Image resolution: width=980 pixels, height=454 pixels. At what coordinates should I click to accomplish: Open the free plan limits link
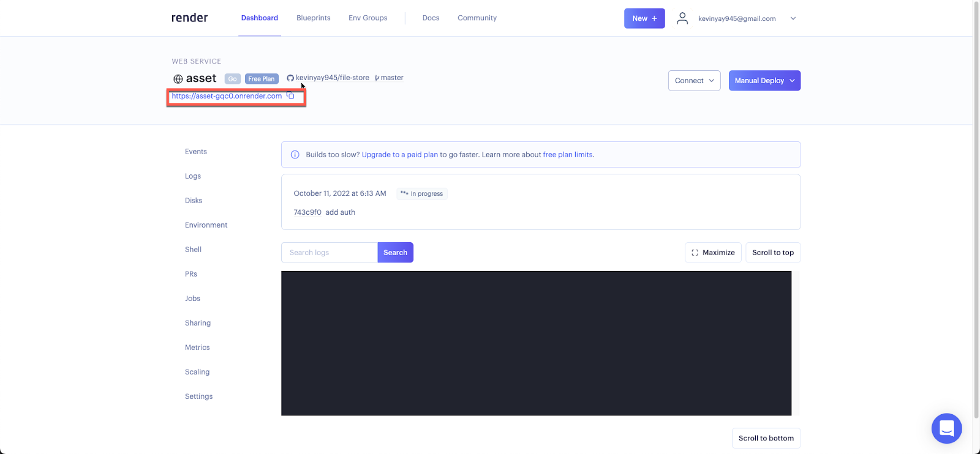(568, 155)
